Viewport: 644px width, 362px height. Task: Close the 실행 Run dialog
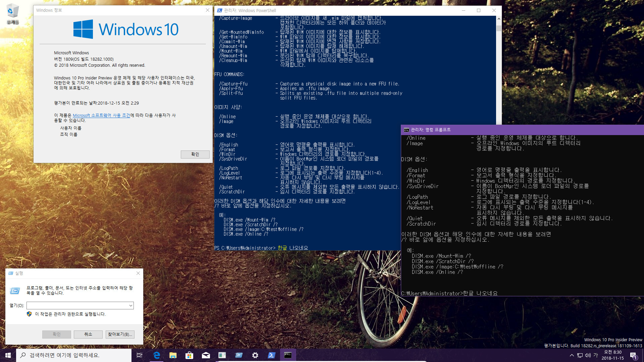pyautogui.click(x=138, y=273)
